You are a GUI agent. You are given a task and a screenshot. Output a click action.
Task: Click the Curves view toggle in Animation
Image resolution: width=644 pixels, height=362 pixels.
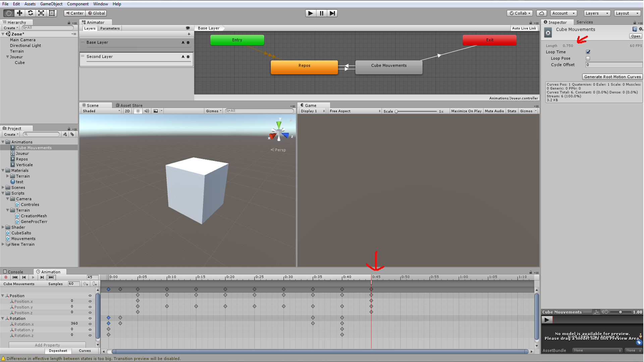point(85,350)
